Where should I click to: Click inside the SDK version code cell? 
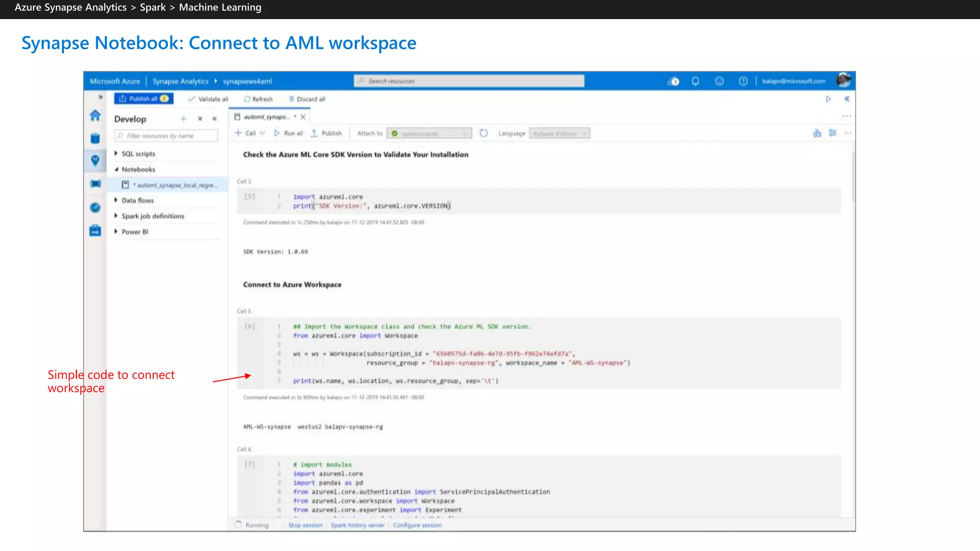tap(539, 201)
